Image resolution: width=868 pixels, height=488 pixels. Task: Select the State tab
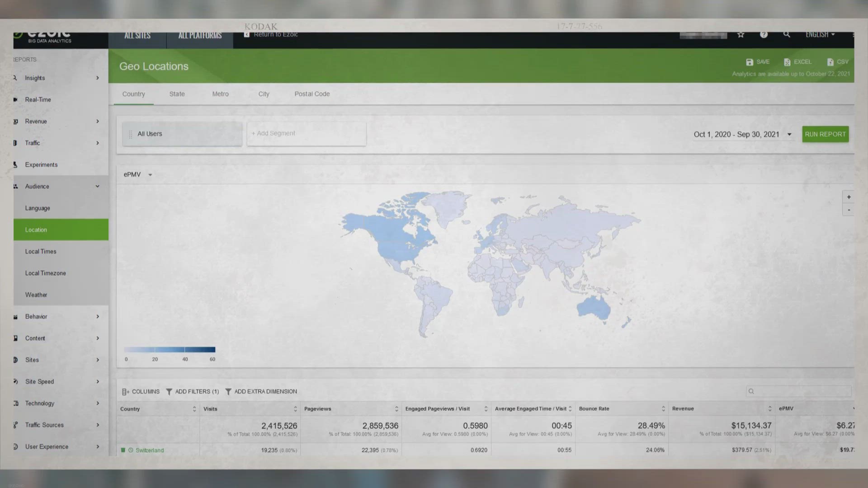177,94
